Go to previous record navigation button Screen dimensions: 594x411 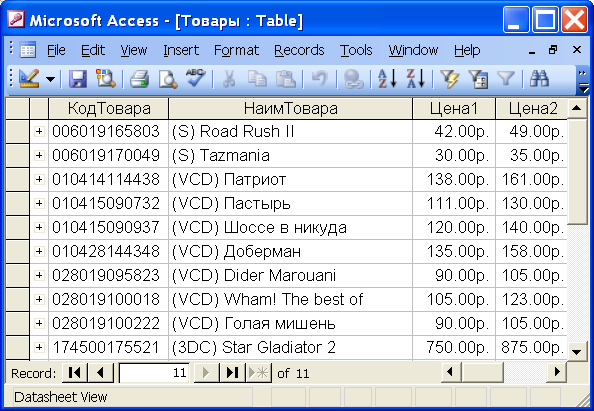[100, 373]
